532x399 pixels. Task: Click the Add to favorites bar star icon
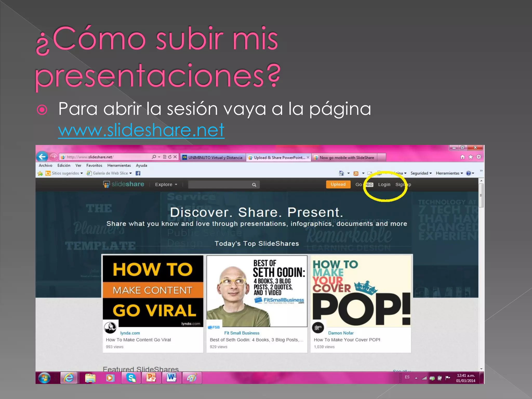tap(40, 173)
